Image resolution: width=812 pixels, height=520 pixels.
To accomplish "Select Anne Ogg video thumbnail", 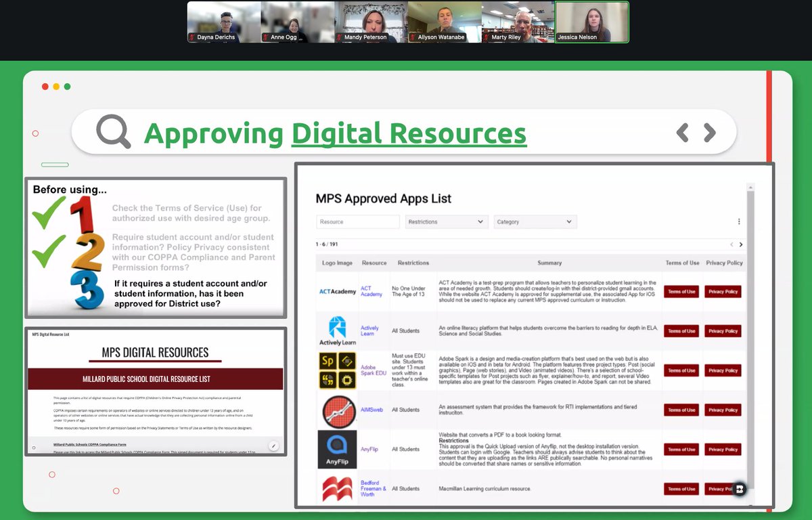I will (x=297, y=22).
